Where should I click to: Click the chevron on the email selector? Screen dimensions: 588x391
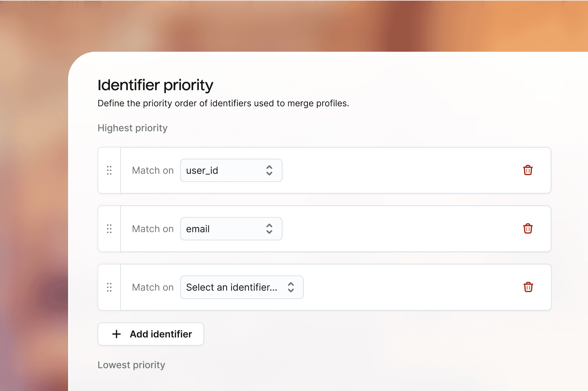click(269, 229)
